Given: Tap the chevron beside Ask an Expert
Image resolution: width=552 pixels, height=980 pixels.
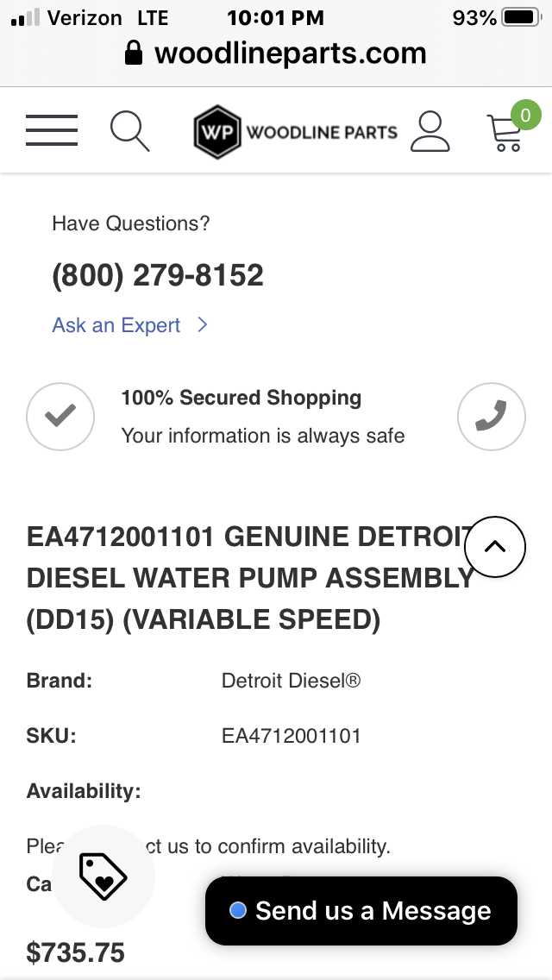Looking at the screenshot, I should click(203, 325).
